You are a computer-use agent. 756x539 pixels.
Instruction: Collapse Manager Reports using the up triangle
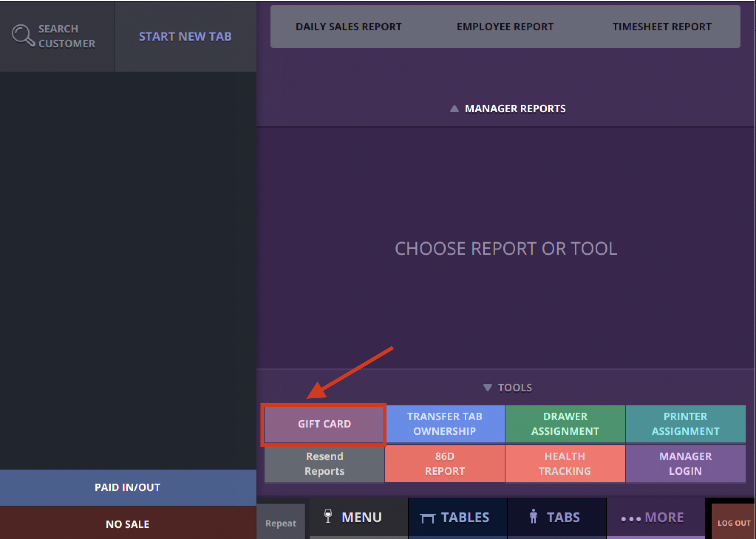454,109
